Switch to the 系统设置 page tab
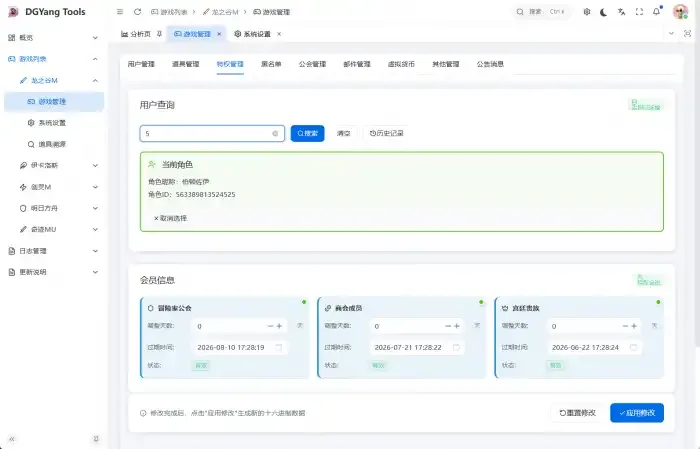Screen dimensions: 700x449 [253, 34]
